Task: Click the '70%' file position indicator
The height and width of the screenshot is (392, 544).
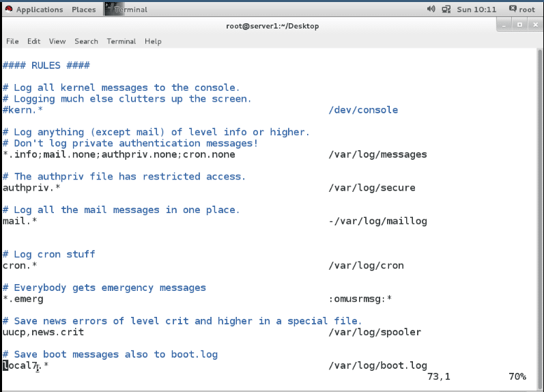Action: pos(517,377)
